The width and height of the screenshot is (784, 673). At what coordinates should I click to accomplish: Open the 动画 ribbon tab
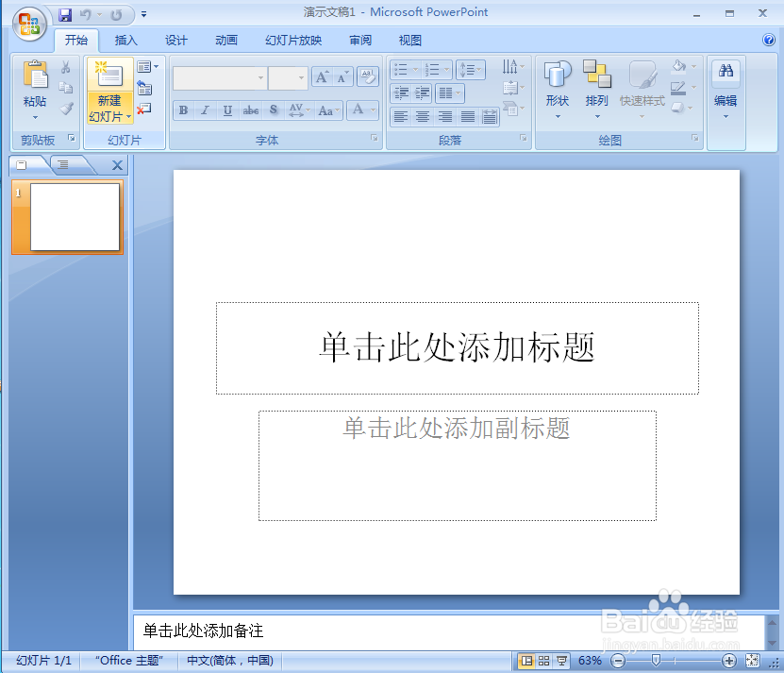[226, 40]
